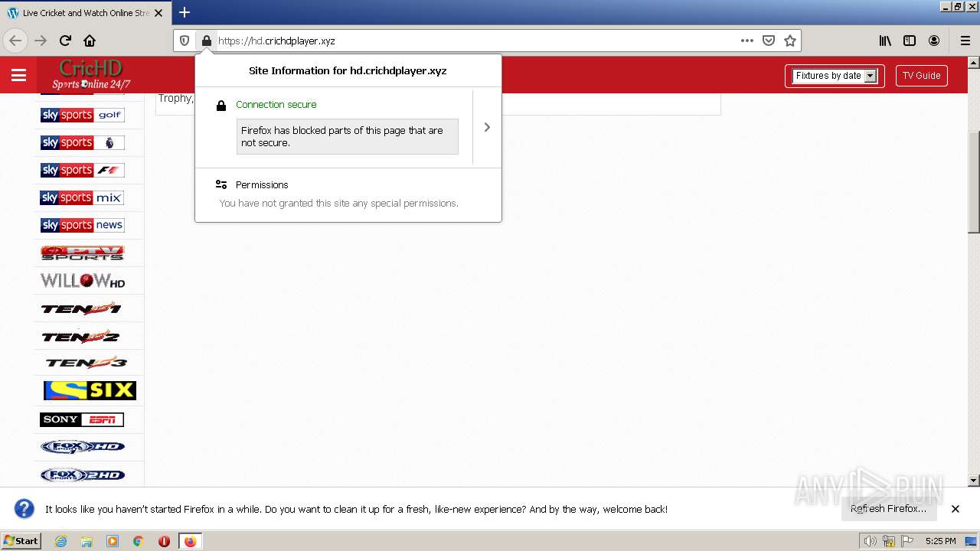
Task: Open Chrome from taskbar
Action: point(139,541)
